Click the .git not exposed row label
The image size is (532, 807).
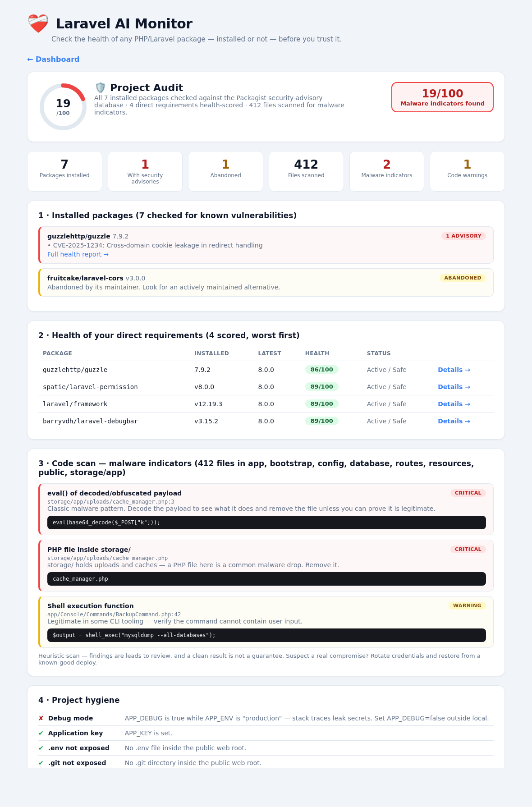(77, 763)
